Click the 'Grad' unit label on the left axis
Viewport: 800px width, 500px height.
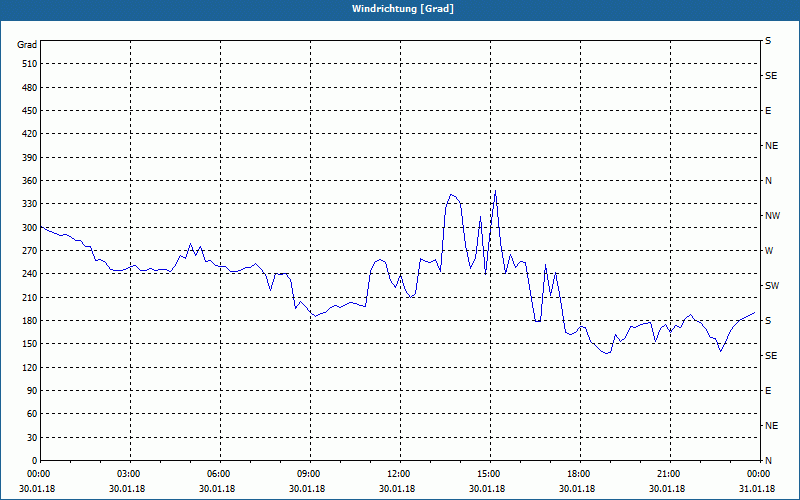point(27,45)
